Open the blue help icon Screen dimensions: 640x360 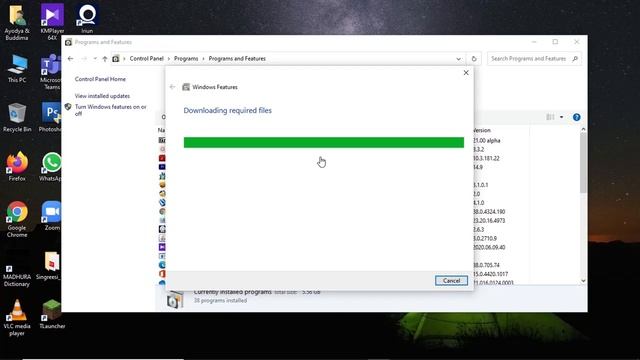click(576, 117)
